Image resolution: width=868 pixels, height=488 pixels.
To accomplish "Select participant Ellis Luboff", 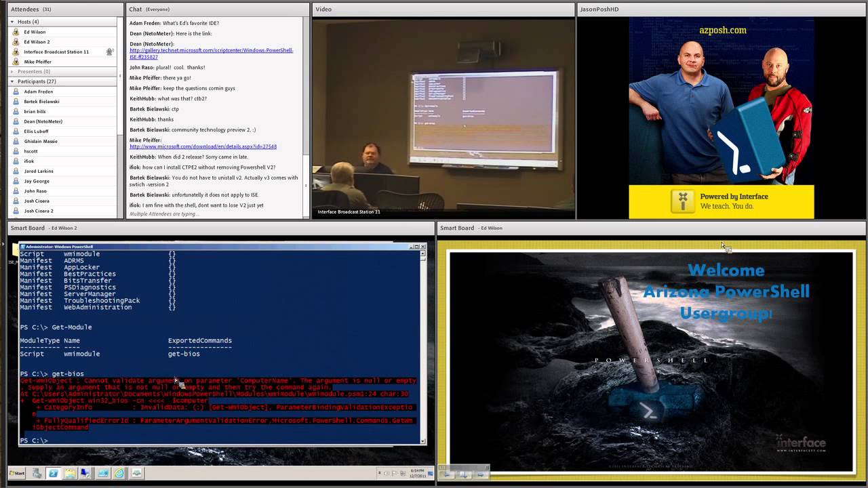I will point(36,131).
